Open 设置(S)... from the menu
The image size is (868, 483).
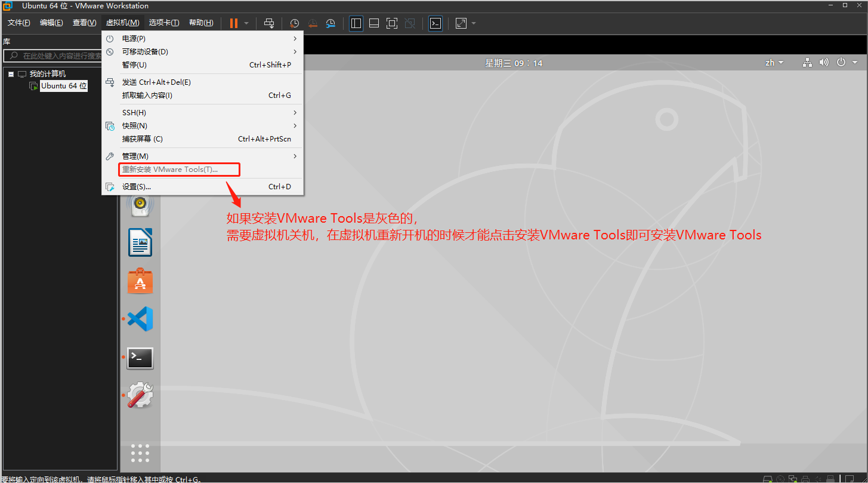click(203, 187)
